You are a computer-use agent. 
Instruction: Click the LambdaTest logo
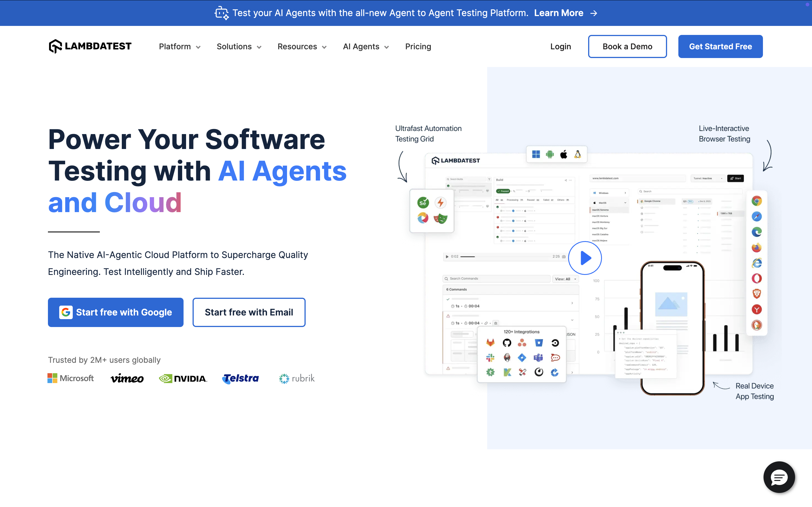(x=90, y=46)
